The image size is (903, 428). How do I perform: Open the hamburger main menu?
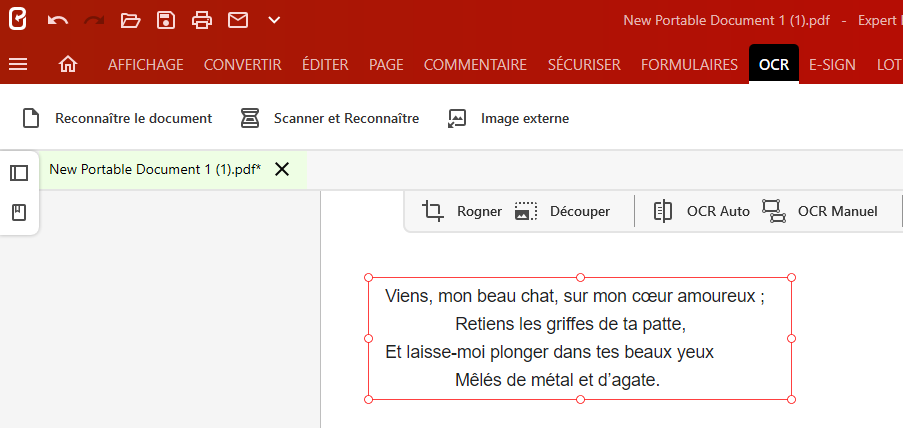(x=18, y=64)
